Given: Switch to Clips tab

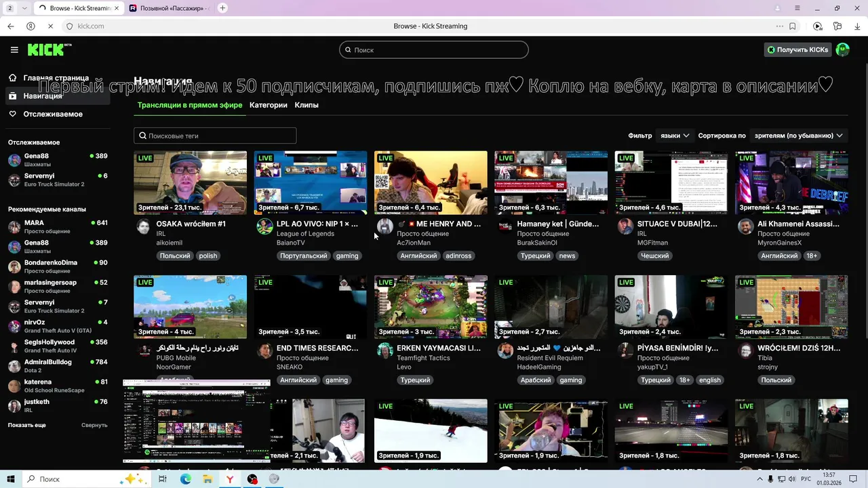Looking at the screenshot, I should pyautogui.click(x=307, y=105).
